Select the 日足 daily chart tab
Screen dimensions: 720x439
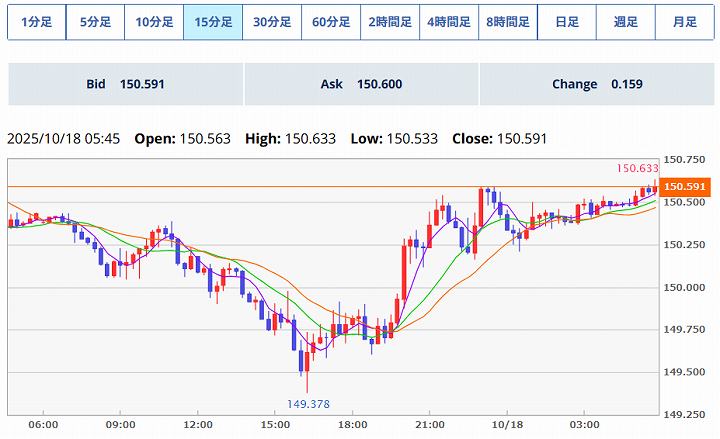tap(566, 21)
